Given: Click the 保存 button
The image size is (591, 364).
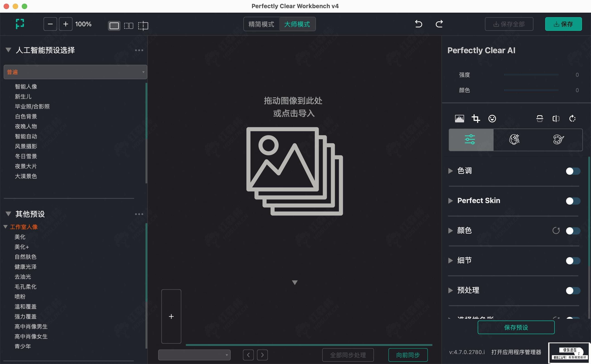Looking at the screenshot, I should [563, 24].
